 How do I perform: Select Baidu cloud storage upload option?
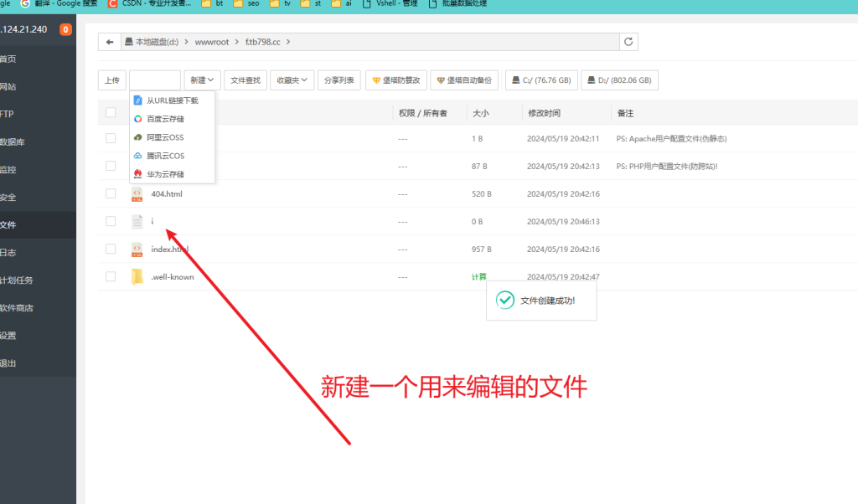(165, 119)
